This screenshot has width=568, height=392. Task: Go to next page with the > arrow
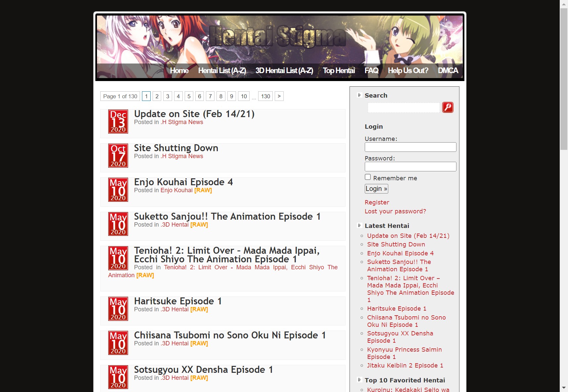point(279,96)
